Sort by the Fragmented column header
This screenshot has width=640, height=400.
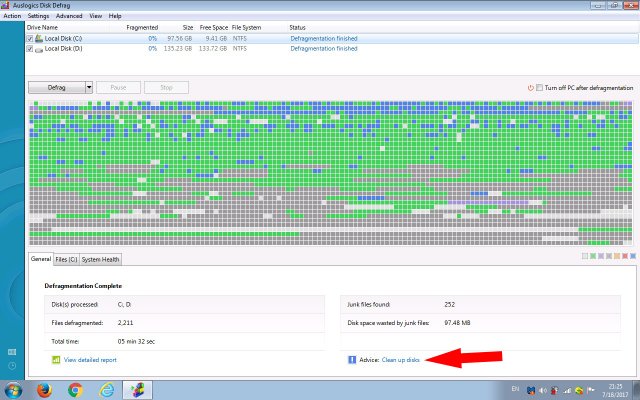click(x=142, y=27)
